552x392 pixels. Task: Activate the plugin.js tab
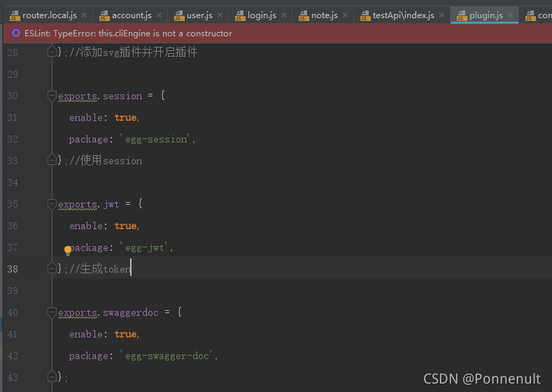coord(486,15)
